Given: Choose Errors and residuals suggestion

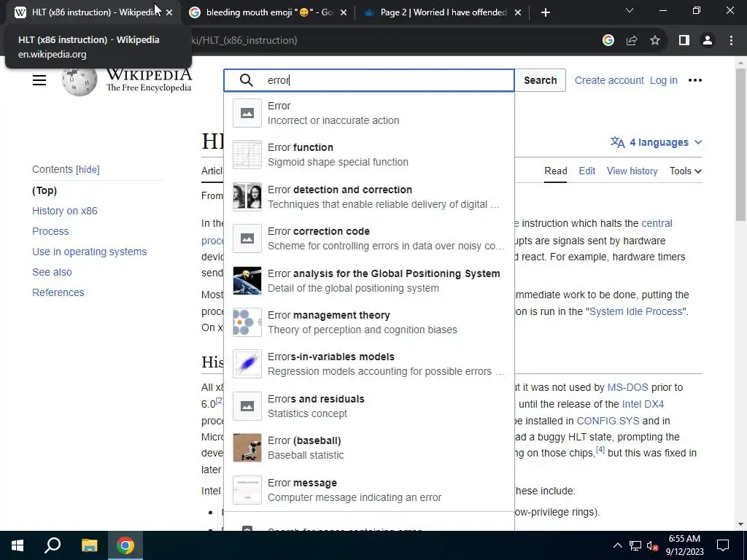Looking at the screenshot, I should coord(368,405).
